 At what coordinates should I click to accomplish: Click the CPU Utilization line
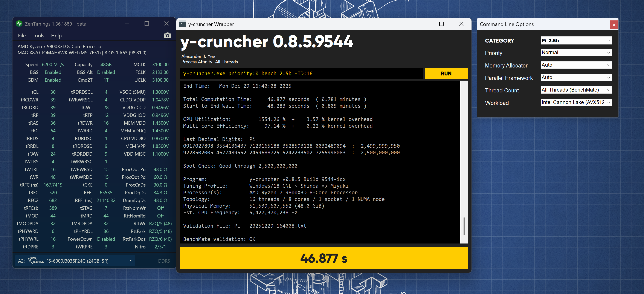coord(278,119)
